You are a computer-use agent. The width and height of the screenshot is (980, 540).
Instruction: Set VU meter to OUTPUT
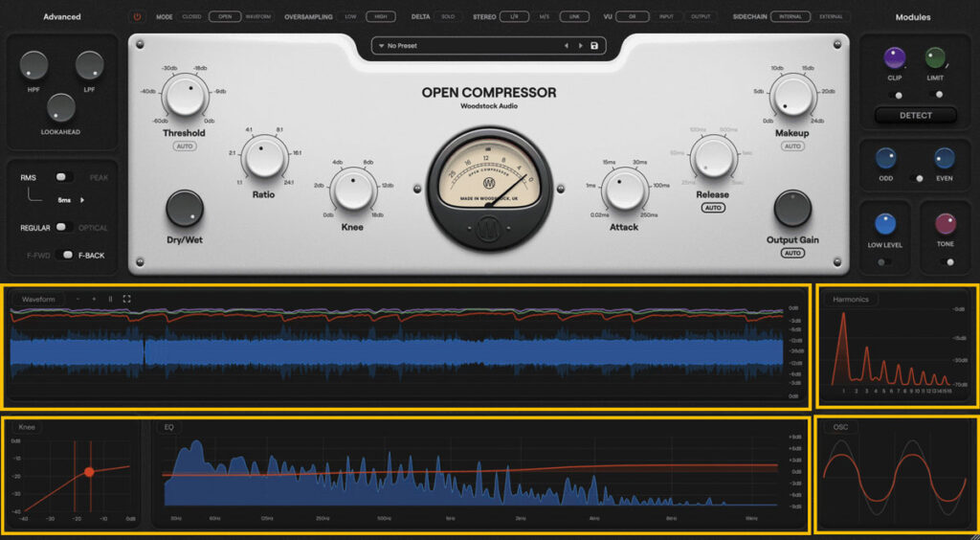(x=701, y=17)
